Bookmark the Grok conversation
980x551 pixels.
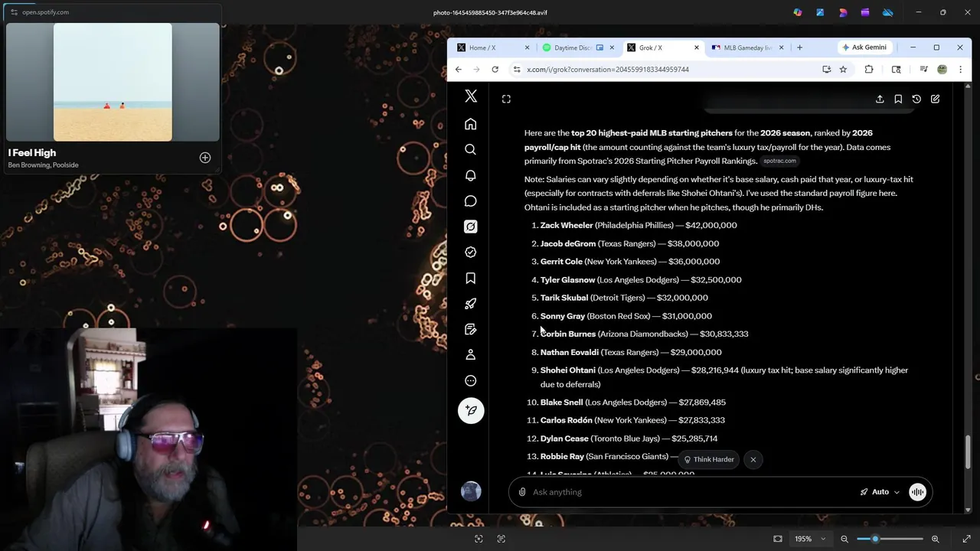click(898, 99)
